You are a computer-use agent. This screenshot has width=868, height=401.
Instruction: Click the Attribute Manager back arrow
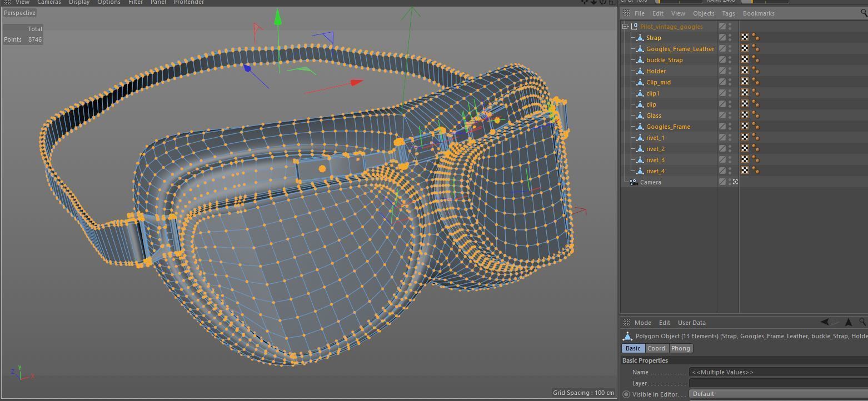tap(825, 322)
